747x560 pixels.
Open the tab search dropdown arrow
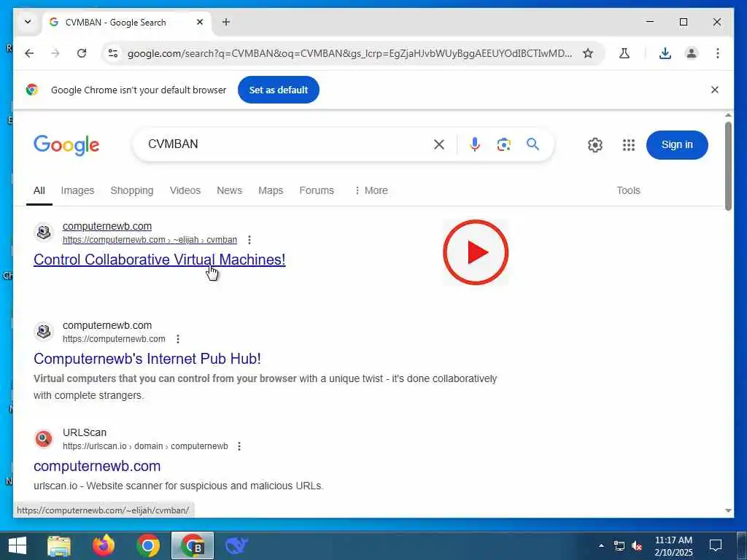28,22
